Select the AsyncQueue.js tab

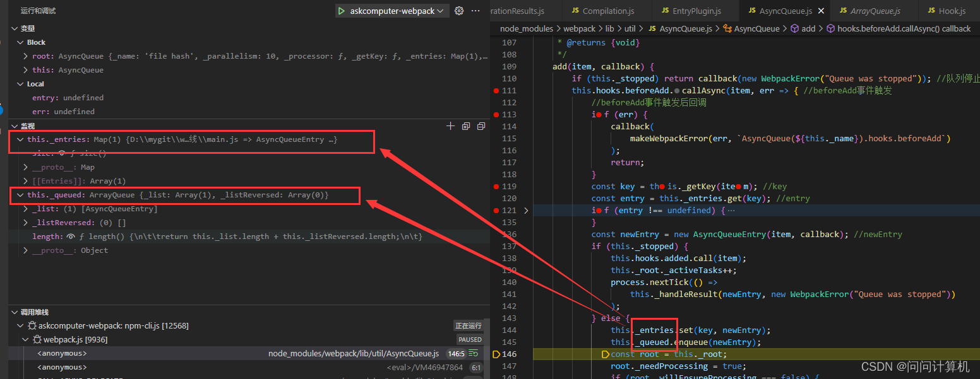pyautogui.click(x=786, y=11)
